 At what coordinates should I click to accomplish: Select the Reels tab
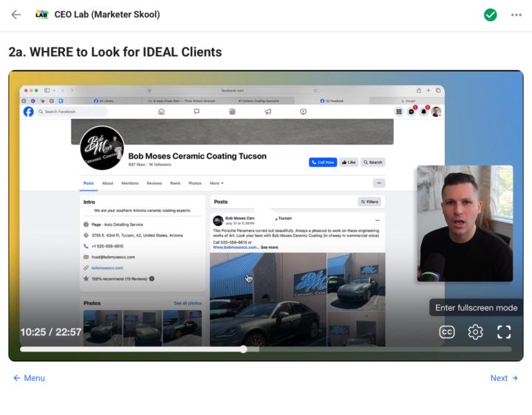175,183
